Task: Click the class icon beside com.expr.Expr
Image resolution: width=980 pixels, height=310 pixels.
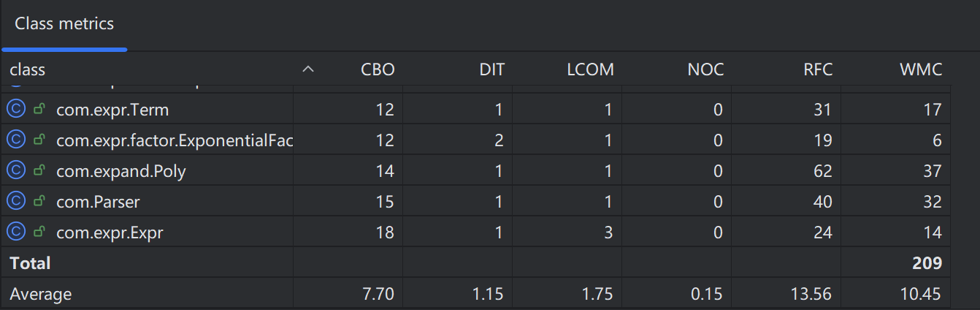Action: click(x=16, y=232)
